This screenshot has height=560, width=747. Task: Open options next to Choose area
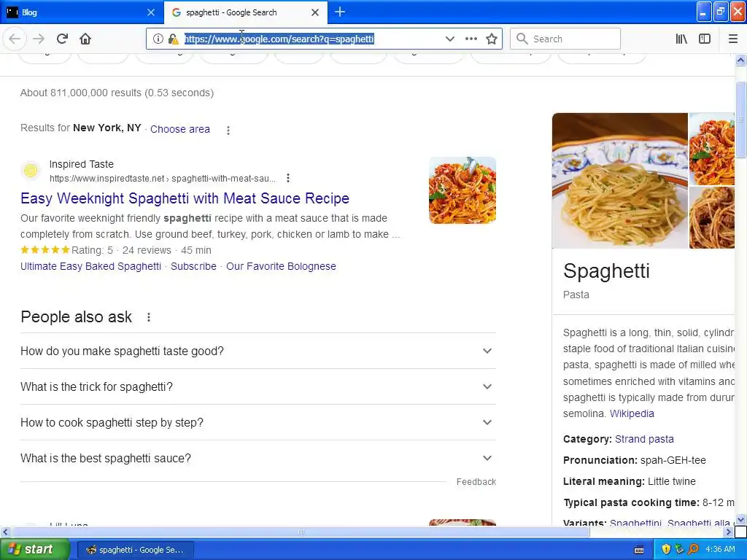coord(228,130)
